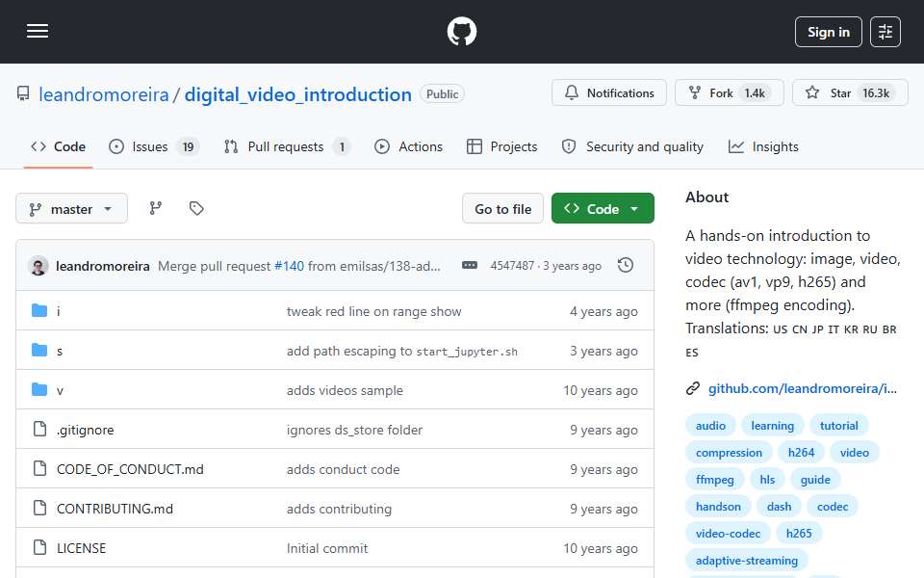View tags via the tag icon
924x578 pixels.
click(x=196, y=208)
